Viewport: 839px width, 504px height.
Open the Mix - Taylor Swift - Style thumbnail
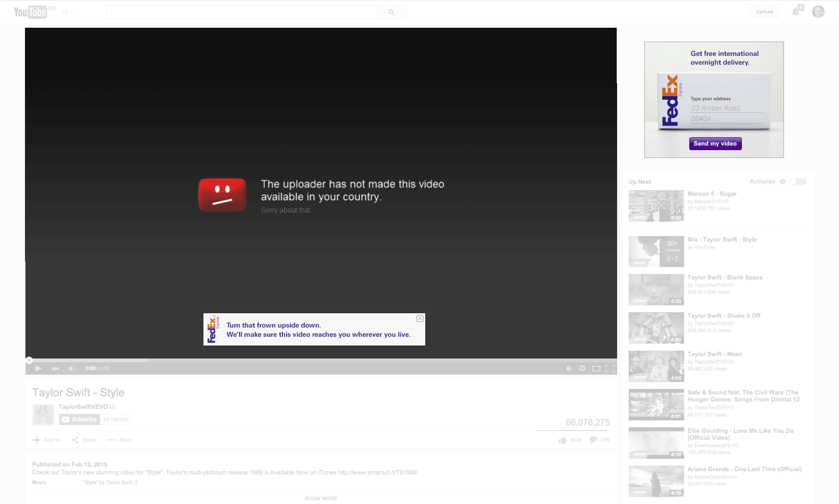(x=656, y=252)
